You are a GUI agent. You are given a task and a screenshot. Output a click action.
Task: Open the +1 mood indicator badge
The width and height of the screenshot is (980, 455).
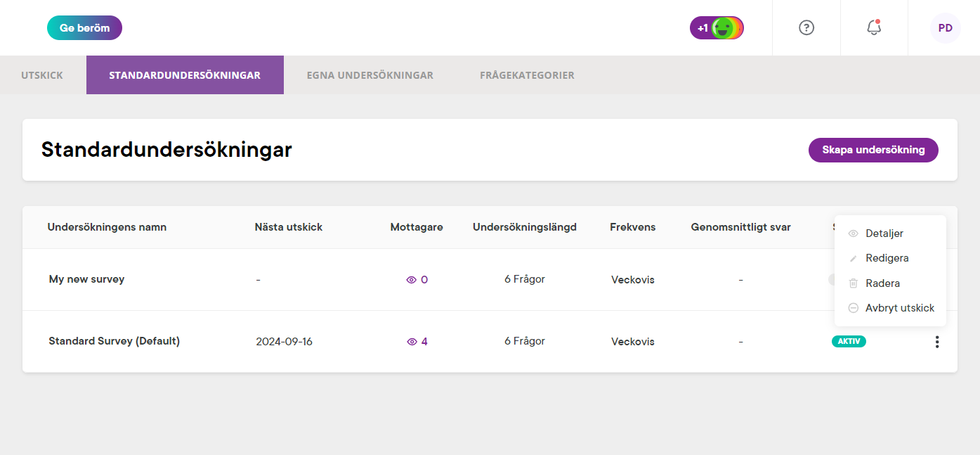(717, 28)
